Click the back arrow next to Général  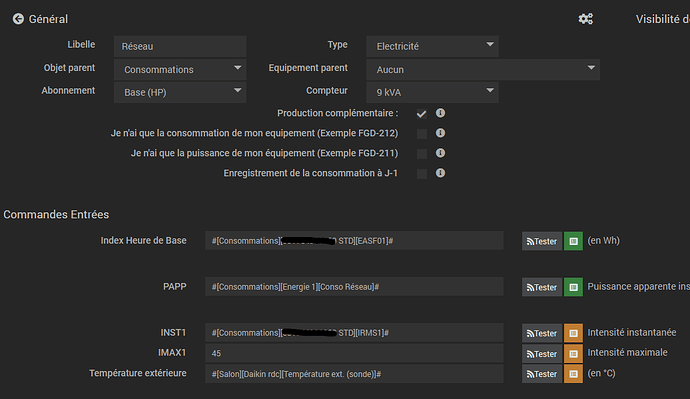pyautogui.click(x=18, y=19)
